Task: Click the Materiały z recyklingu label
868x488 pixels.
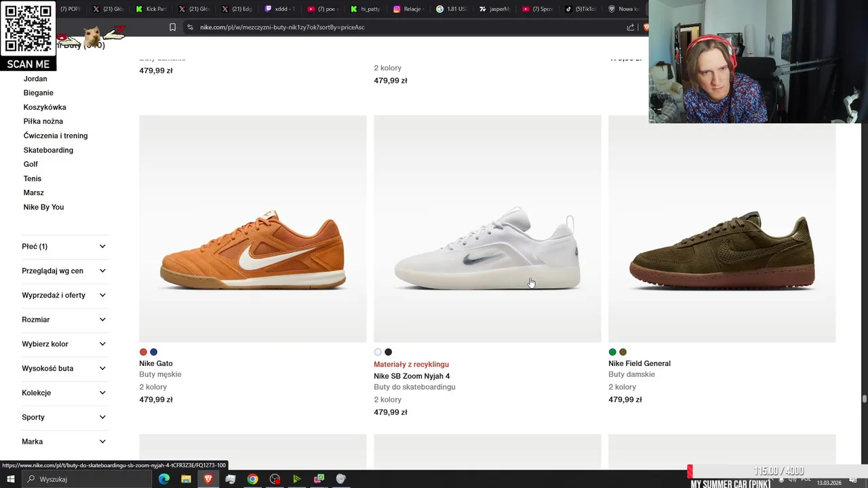Action: 411,364
